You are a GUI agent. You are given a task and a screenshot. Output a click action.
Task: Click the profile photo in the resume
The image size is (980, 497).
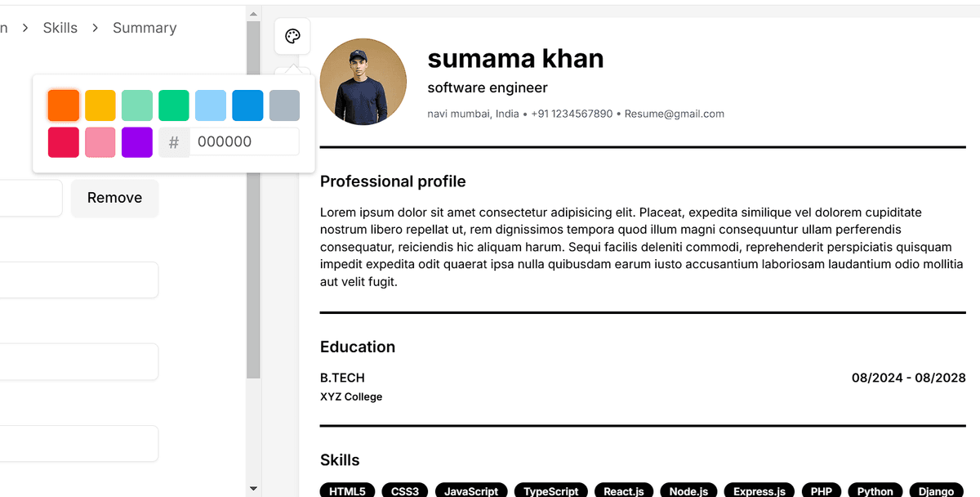click(363, 82)
